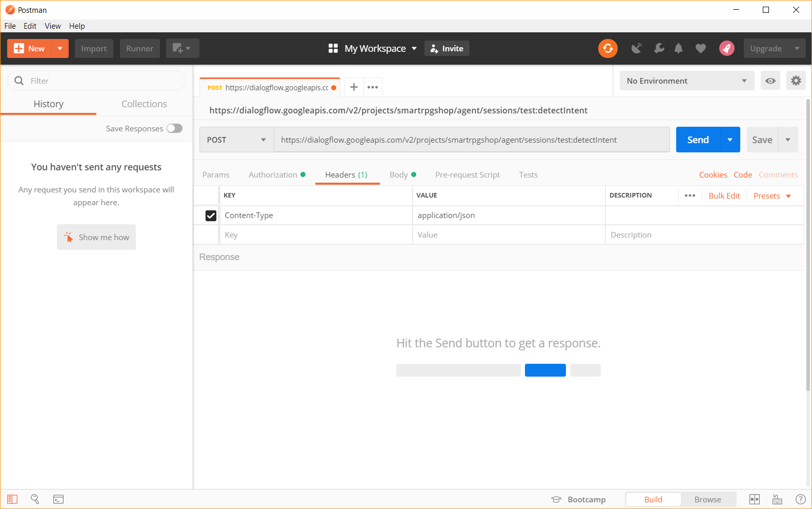Click the New button
The height and width of the screenshot is (509, 812).
tap(30, 48)
